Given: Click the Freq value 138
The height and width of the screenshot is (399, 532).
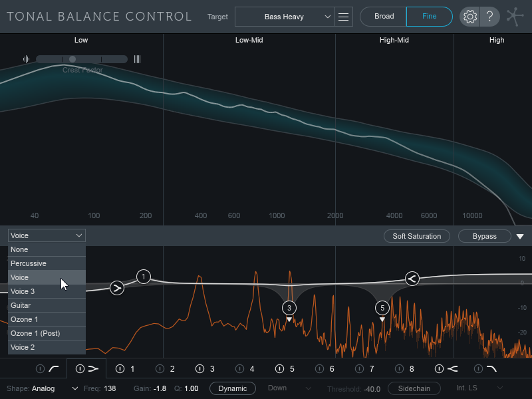Looking at the screenshot, I should pos(110,388).
